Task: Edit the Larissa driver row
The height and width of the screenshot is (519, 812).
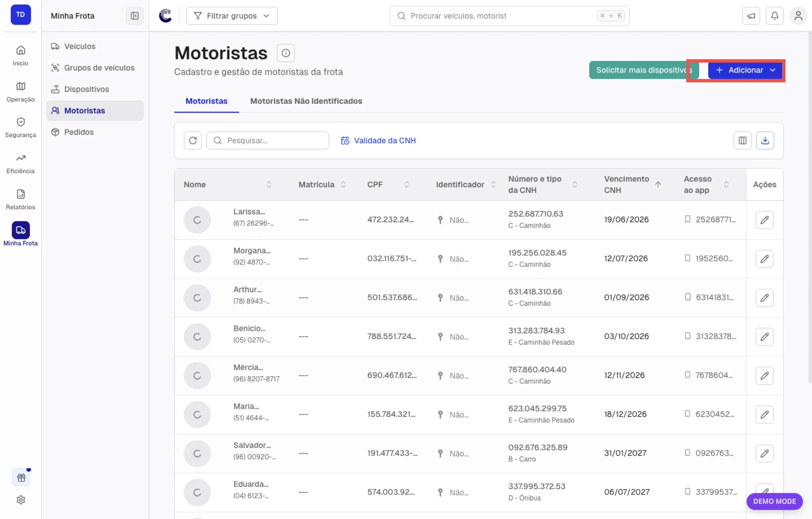Action: 764,220
